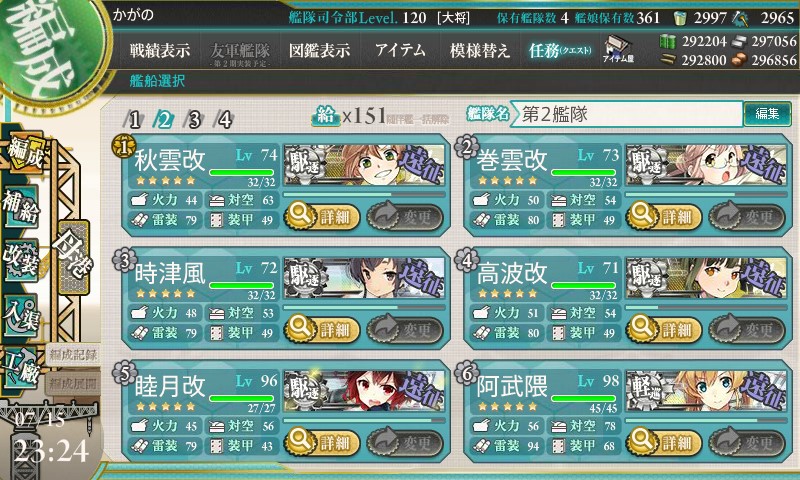Click 編集 to edit fleet name

pos(767,113)
